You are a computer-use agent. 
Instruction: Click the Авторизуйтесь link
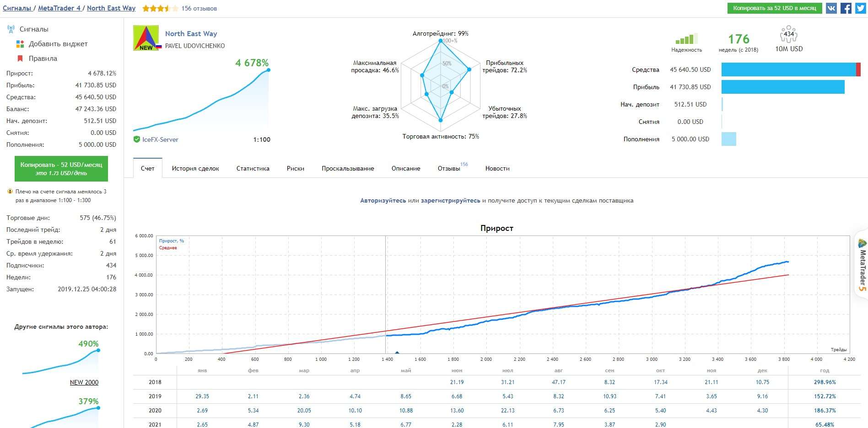tap(383, 200)
